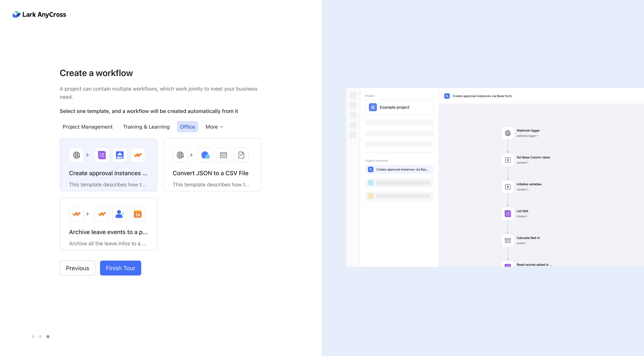Select the Office category filter toggle
Viewport: 644px width, 356px height.
pyautogui.click(x=188, y=127)
